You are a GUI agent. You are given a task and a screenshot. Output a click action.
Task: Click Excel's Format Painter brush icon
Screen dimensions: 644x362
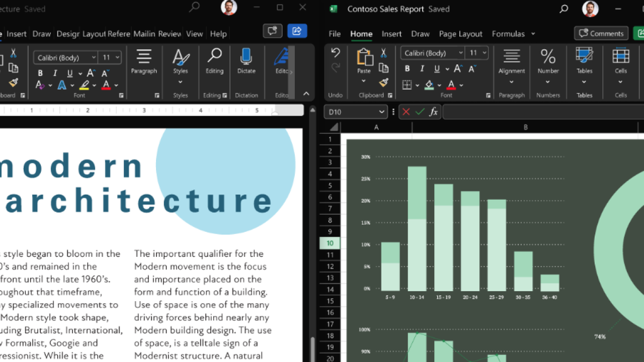pyautogui.click(x=384, y=83)
